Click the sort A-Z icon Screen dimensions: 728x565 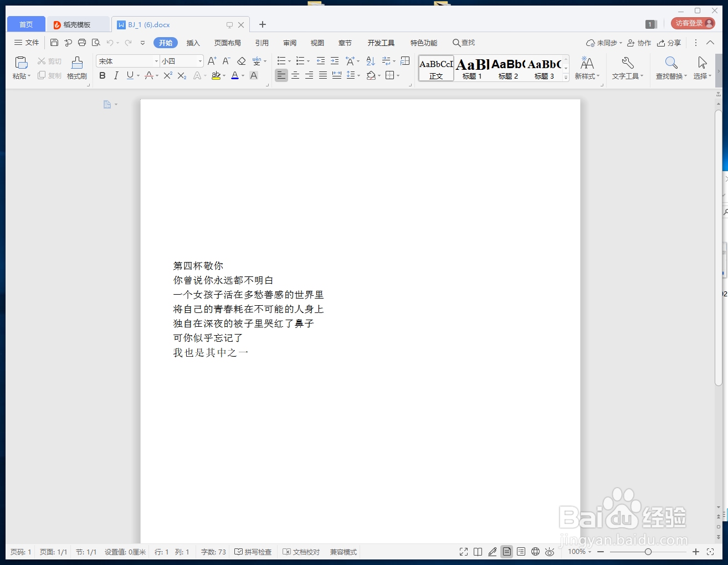click(x=370, y=61)
